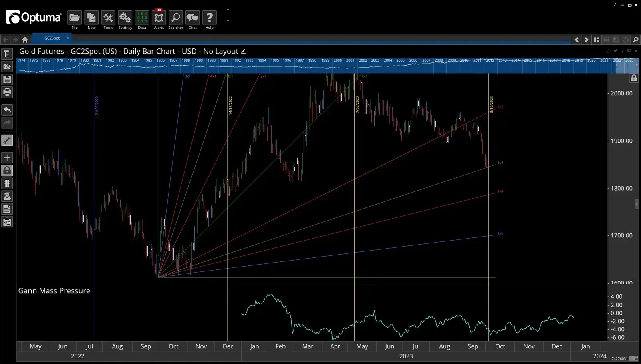This screenshot has height=364, width=641.
Task: Go to the Home page icon
Action: coord(25,40)
